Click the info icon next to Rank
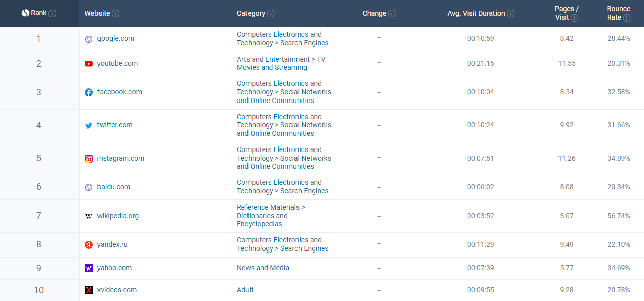This screenshot has height=301, width=644. click(x=53, y=14)
